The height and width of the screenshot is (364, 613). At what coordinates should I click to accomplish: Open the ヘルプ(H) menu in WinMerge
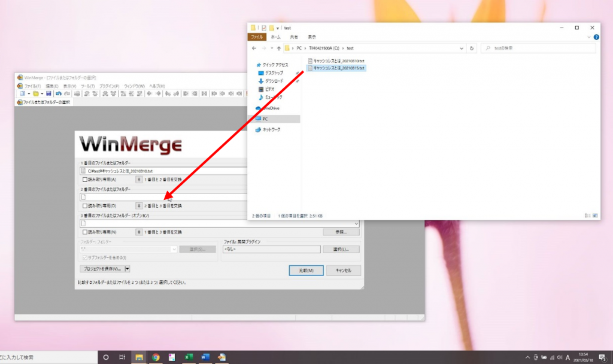point(157,86)
